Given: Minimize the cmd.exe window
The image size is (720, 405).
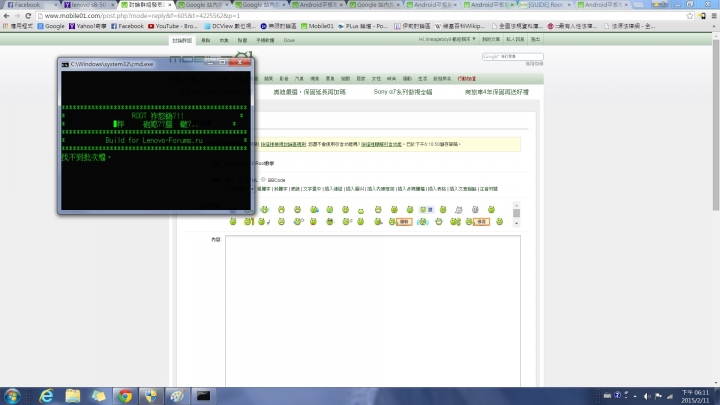Looking at the screenshot, I should click(210, 62).
